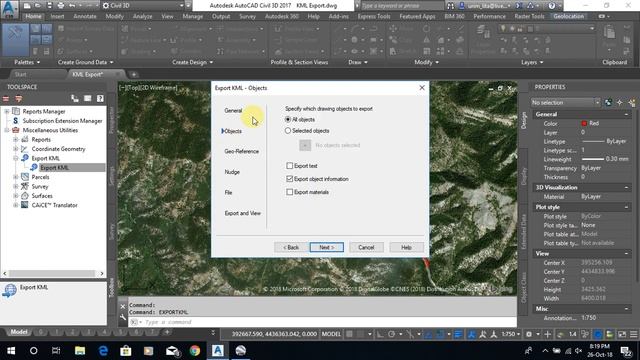Open Help from the export dialog
The width and height of the screenshot is (640, 360).
click(406, 247)
